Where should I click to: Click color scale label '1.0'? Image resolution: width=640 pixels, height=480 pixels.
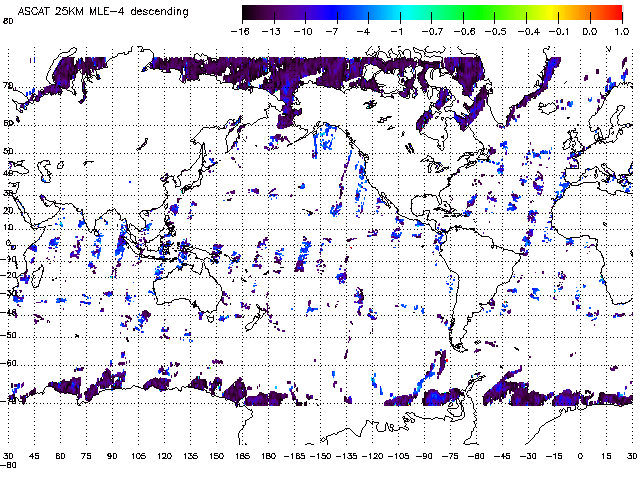pyautogui.click(x=622, y=32)
